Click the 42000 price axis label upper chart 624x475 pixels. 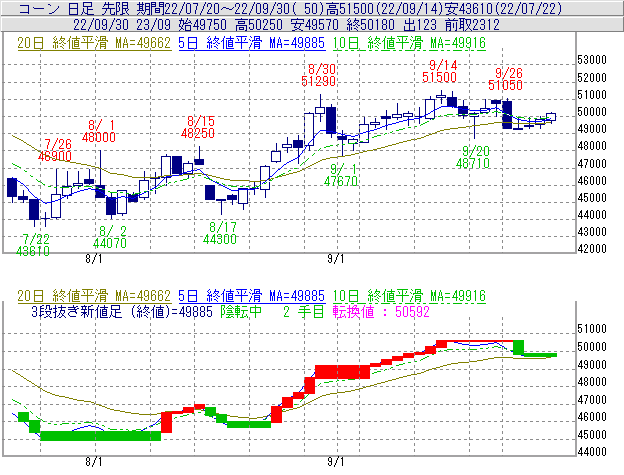[x=592, y=249]
